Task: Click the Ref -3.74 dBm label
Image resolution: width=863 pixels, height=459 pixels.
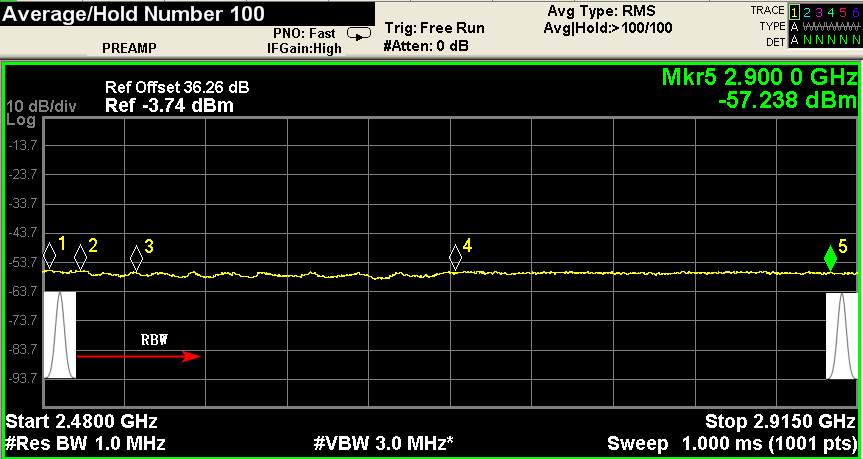Action: [x=170, y=105]
